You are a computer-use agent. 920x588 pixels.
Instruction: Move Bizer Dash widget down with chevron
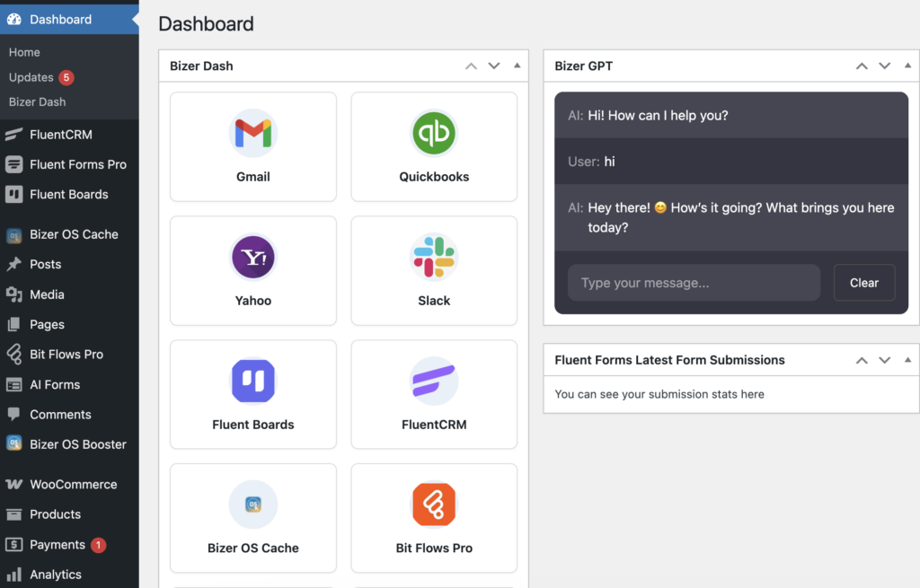click(493, 66)
